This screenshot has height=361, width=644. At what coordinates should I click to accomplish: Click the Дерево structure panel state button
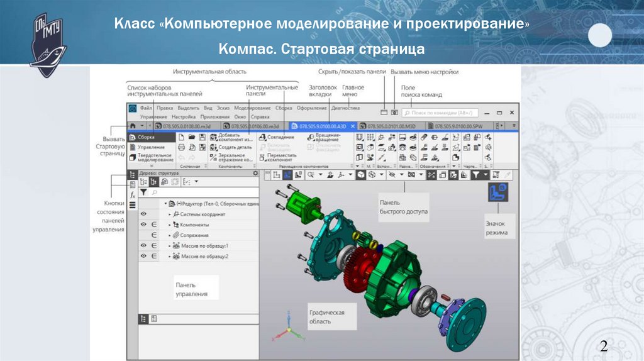[x=132, y=175]
